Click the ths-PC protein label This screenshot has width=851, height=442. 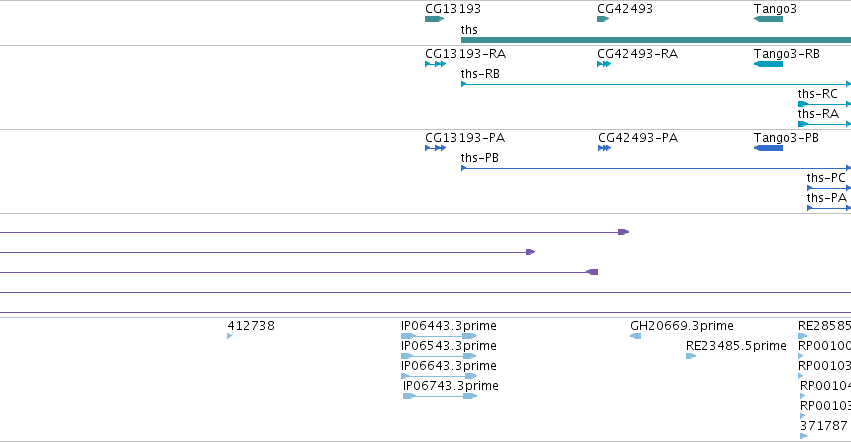(826, 178)
